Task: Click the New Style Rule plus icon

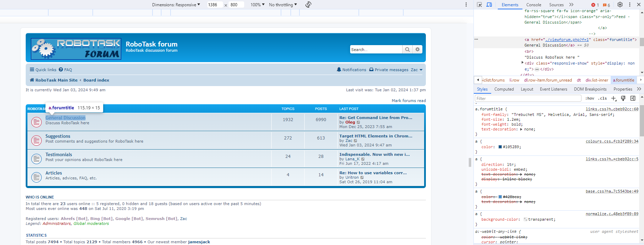Action: (x=614, y=99)
